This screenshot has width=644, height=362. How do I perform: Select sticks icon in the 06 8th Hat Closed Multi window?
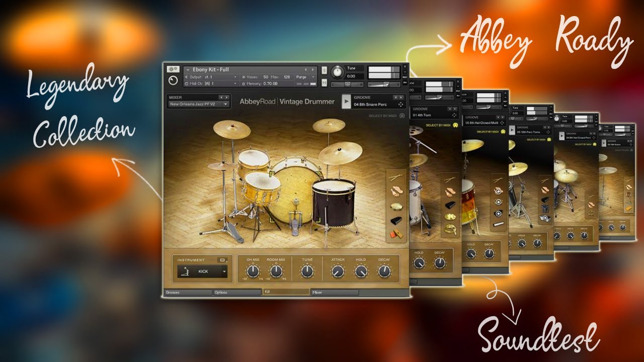point(498,179)
